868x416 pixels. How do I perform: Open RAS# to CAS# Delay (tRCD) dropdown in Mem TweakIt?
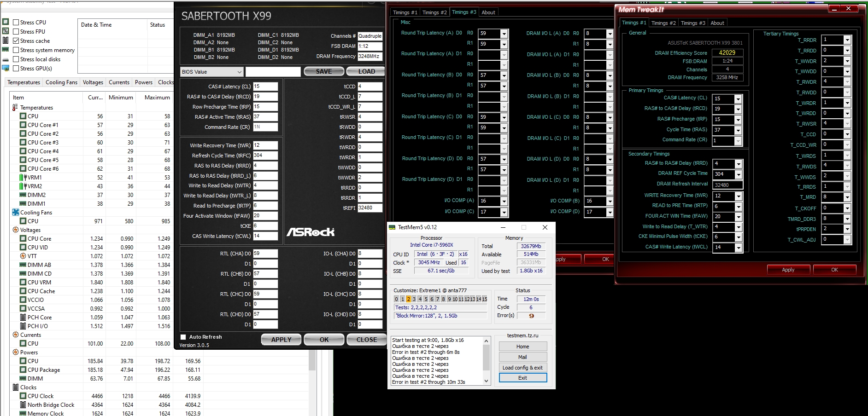pos(738,109)
